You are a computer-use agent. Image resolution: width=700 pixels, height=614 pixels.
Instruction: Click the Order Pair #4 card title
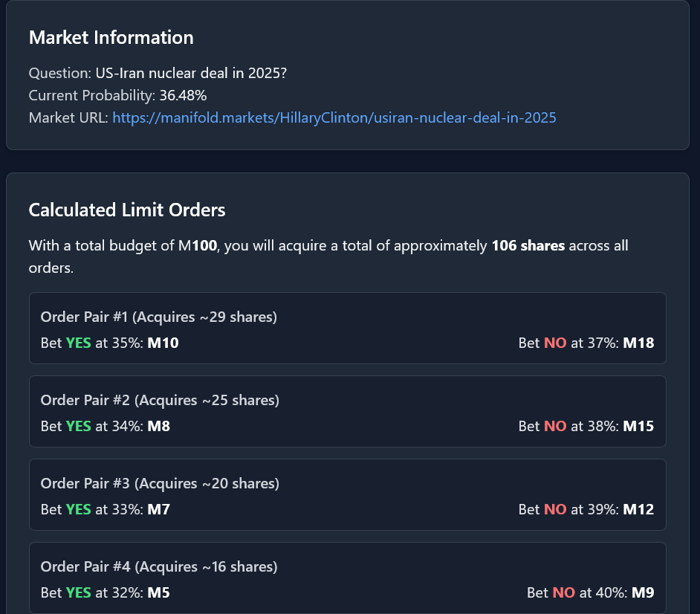159,566
